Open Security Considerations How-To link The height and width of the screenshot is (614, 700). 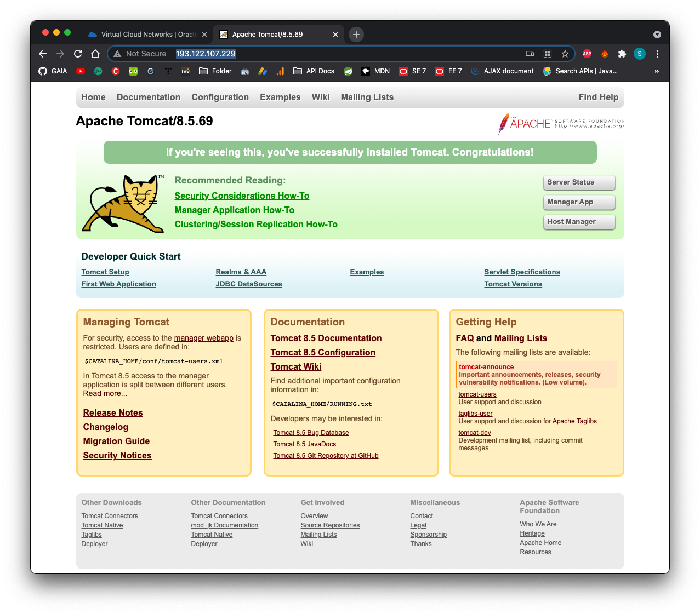[x=242, y=196]
